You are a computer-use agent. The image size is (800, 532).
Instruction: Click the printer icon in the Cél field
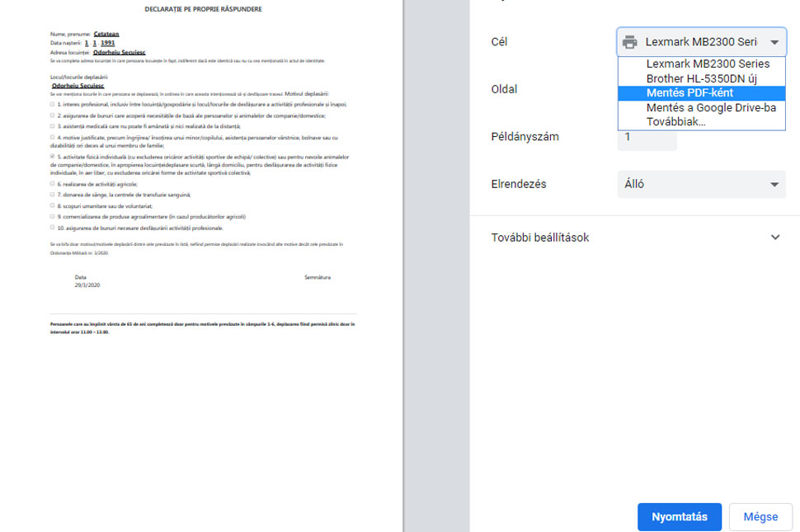pos(630,42)
